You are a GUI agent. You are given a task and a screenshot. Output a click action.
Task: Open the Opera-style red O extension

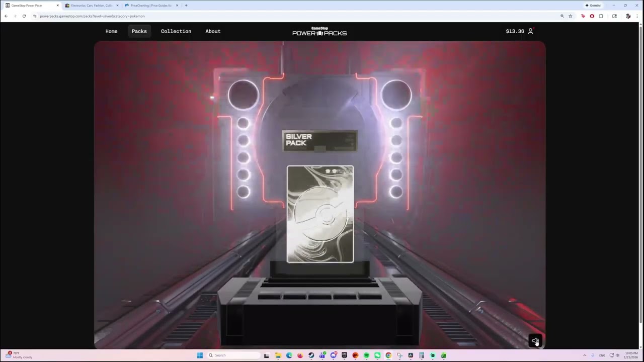(592, 16)
